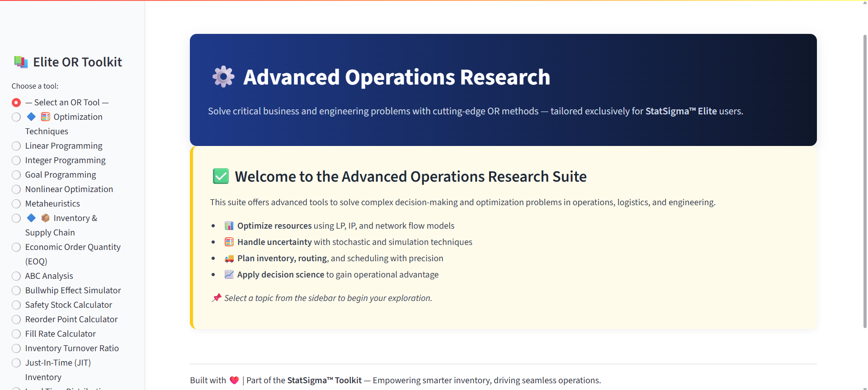Click the abacus icon in Optimization Techniques row
This screenshot has width=868, height=390.
click(x=46, y=117)
